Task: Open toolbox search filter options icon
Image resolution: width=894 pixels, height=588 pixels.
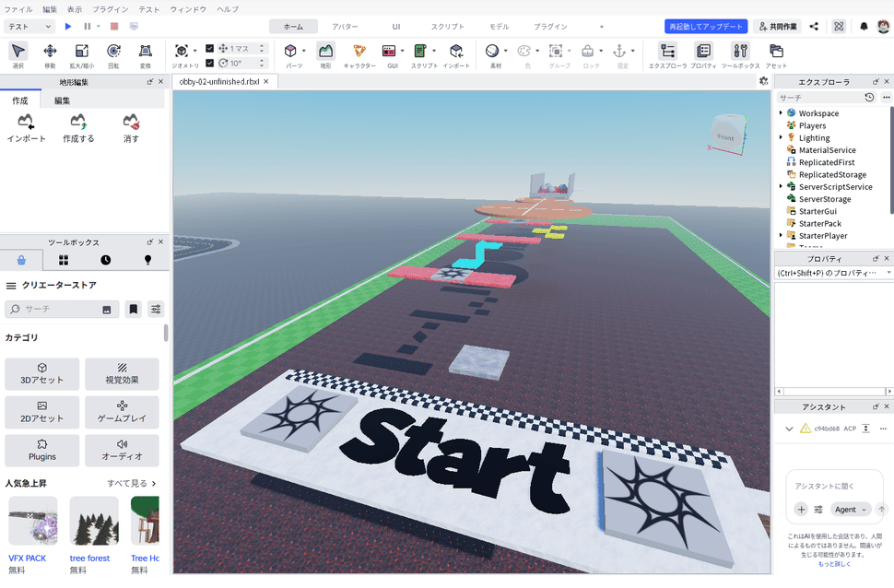Action: tap(156, 309)
